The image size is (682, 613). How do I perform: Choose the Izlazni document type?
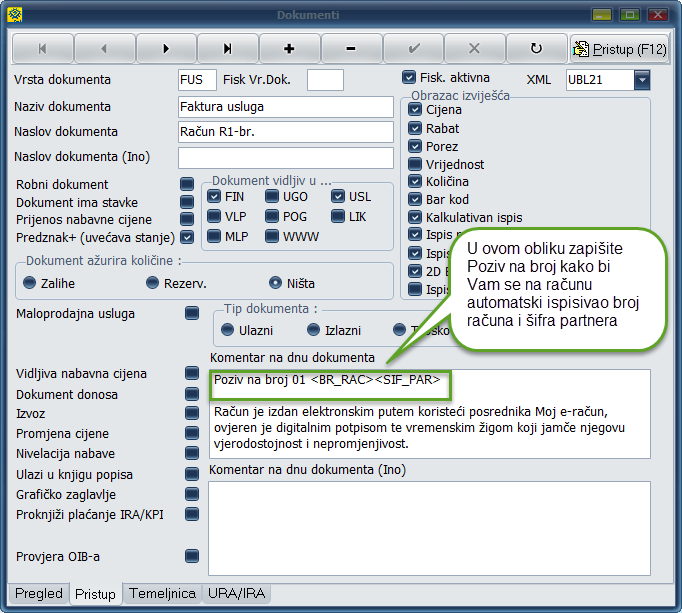point(310,330)
